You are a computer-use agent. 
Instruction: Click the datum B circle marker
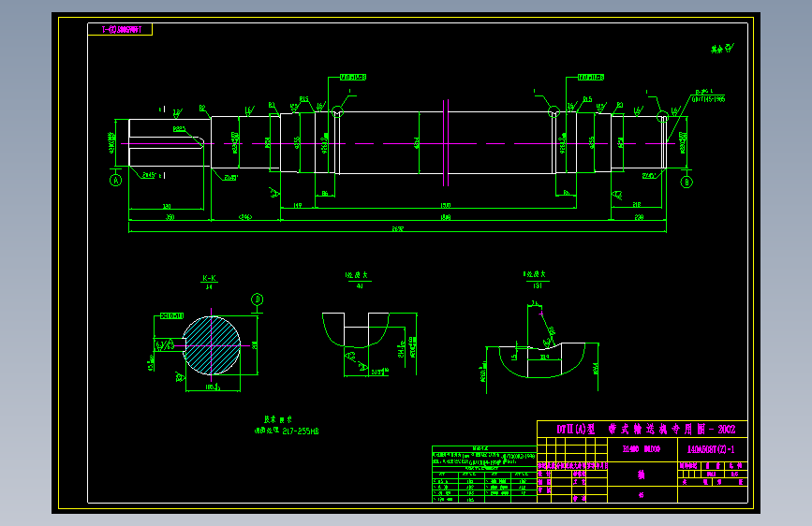687,182
